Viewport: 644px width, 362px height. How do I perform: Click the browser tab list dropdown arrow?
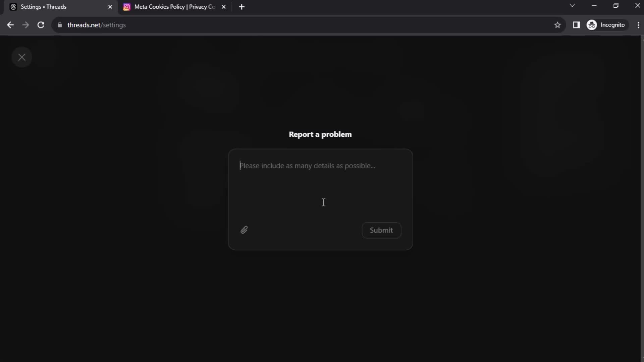[x=572, y=6]
